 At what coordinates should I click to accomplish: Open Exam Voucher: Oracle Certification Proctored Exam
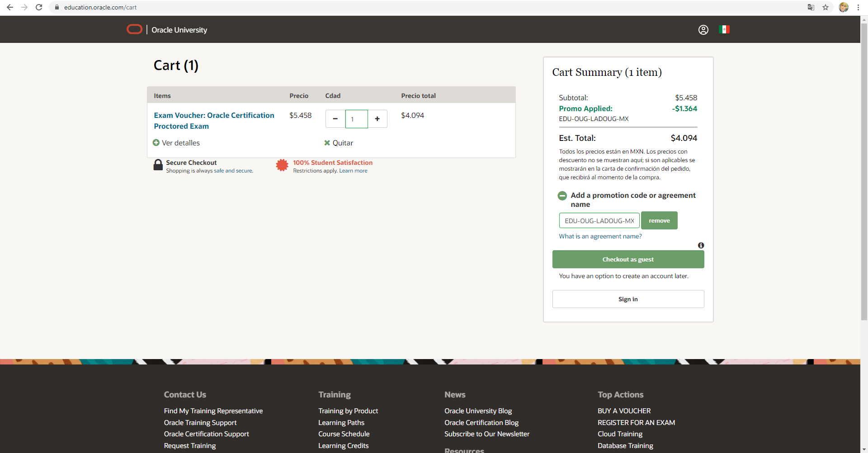[x=214, y=121]
